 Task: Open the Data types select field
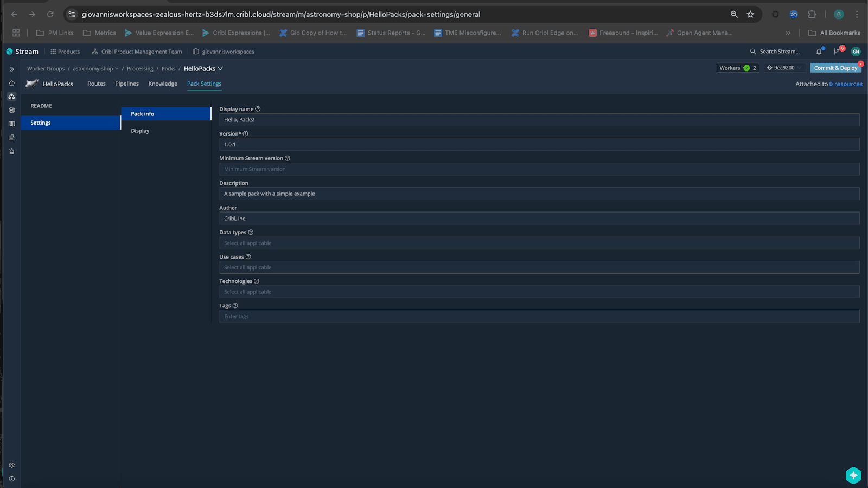(x=539, y=243)
